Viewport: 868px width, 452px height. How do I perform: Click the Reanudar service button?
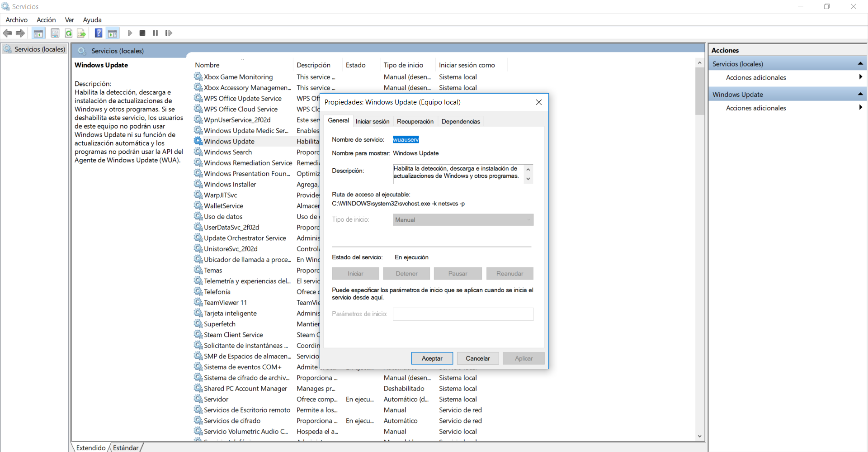[509, 274]
